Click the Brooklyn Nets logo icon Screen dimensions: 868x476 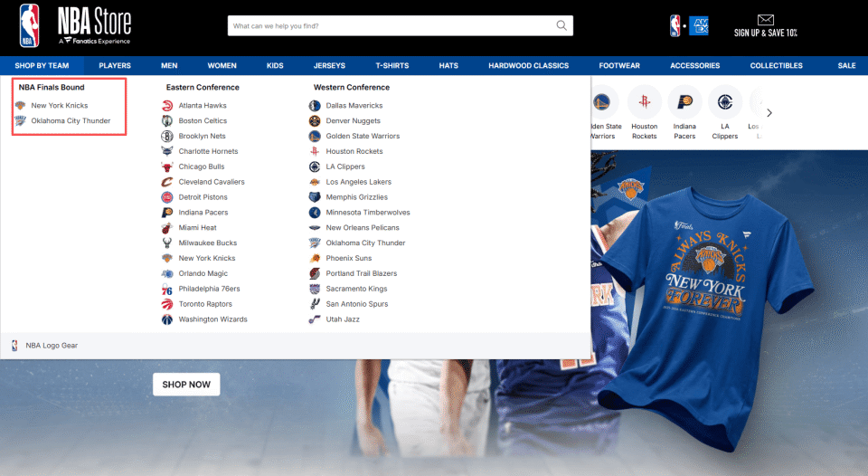pos(166,136)
